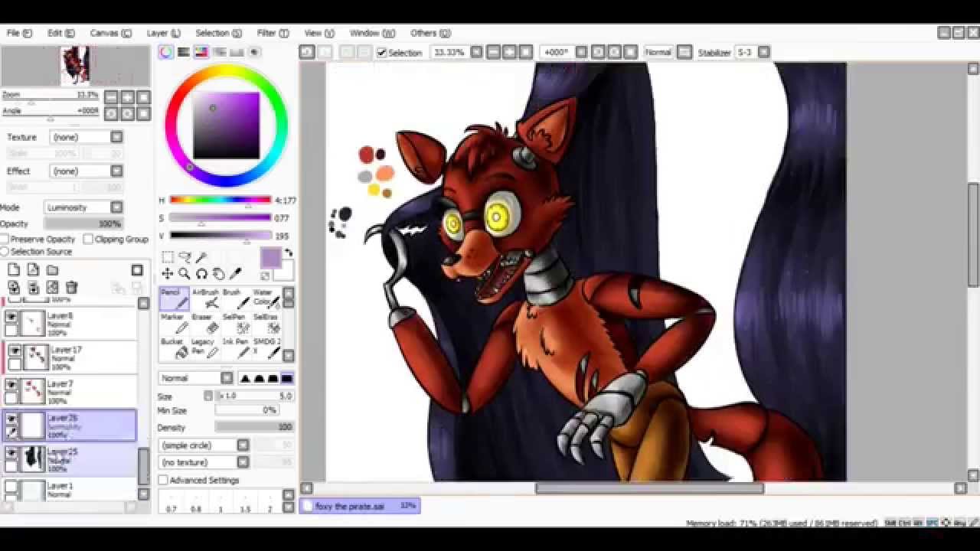Image resolution: width=980 pixels, height=551 pixels.
Task: Enable Preserve Opacity checkbox
Action: pyautogui.click(x=5, y=239)
